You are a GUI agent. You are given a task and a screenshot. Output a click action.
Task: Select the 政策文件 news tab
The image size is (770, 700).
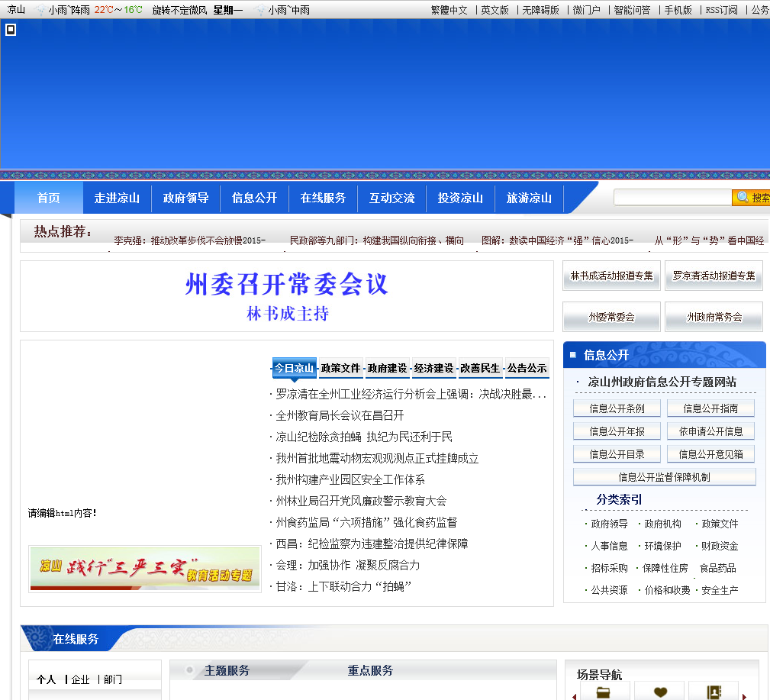tap(340, 368)
